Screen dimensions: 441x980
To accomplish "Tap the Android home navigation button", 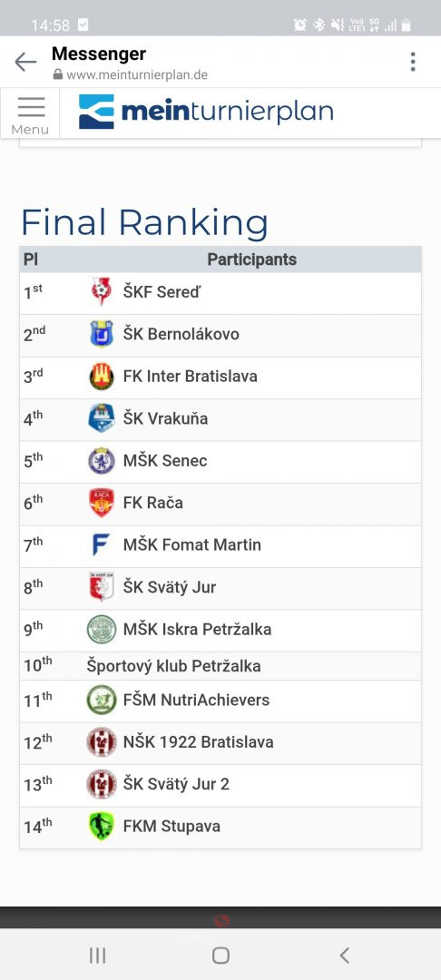I will [x=220, y=955].
